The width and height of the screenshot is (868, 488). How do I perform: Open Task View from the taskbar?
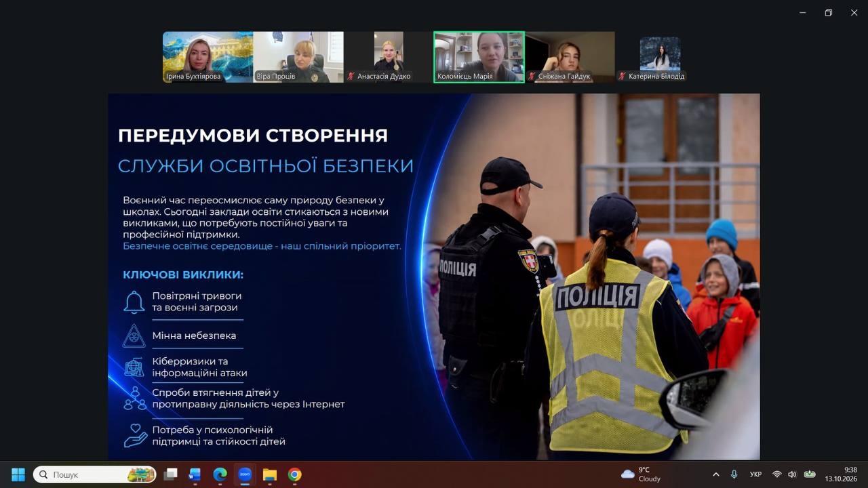point(171,474)
